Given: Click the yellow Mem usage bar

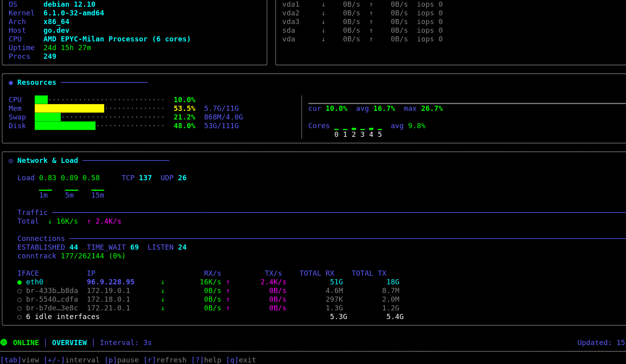Looking at the screenshot, I should (x=69, y=108).
